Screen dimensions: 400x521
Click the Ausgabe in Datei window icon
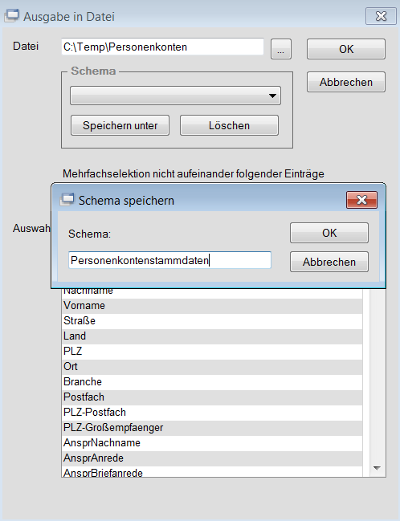12,16
